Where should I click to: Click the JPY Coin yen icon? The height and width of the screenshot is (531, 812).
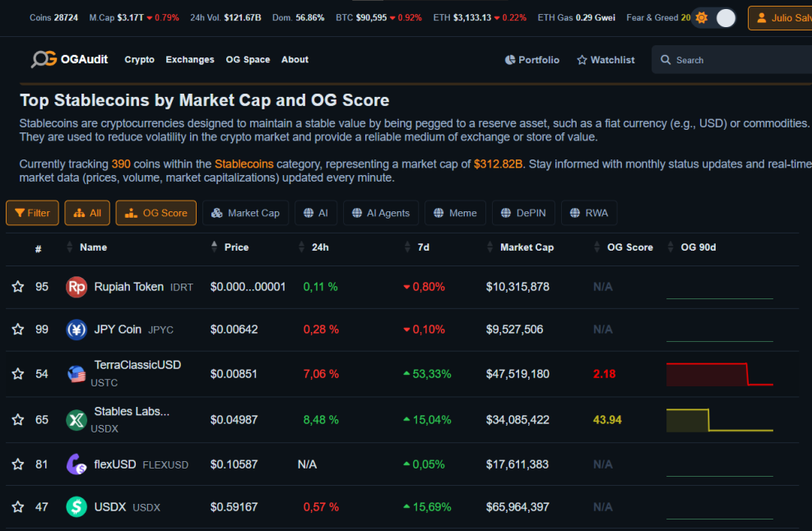77,330
